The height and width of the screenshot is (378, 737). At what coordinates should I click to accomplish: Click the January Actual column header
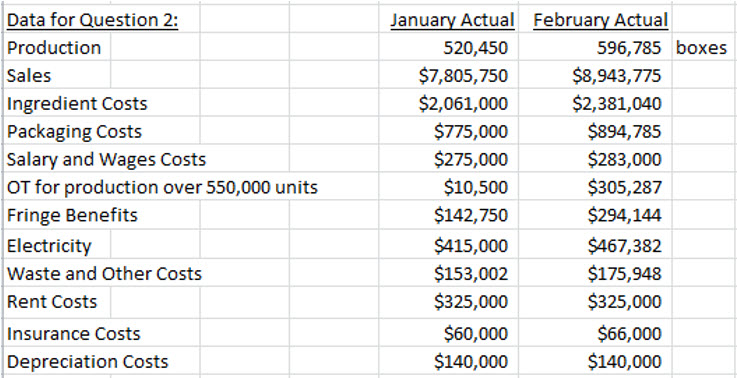(452, 21)
